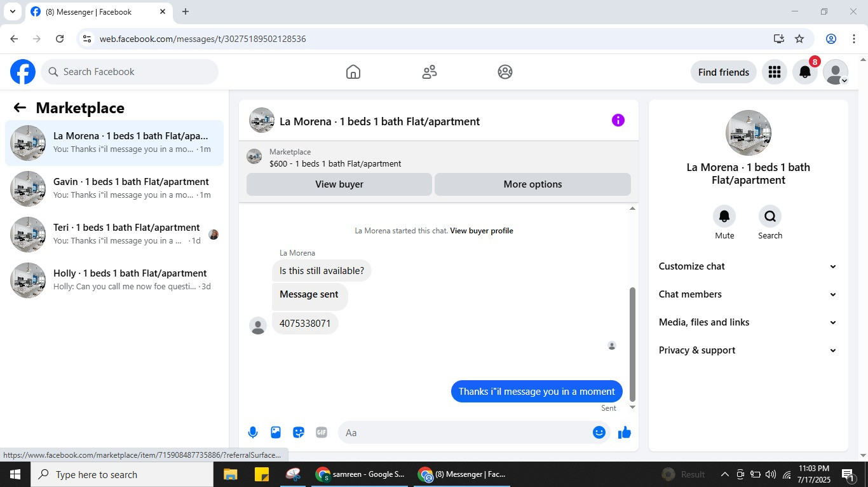Attach a photo using the image icon
This screenshot has height=487, width=868.
point(276,432)
